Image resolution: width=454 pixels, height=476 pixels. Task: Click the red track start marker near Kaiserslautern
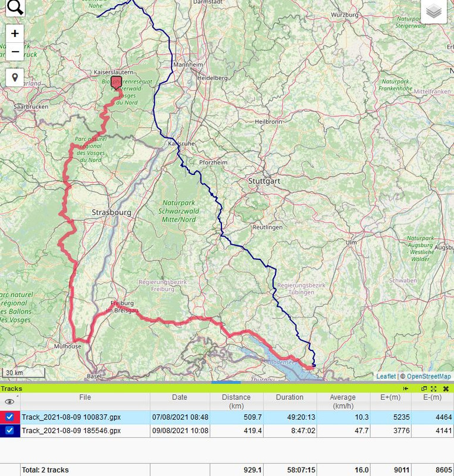tap(116, 83)
